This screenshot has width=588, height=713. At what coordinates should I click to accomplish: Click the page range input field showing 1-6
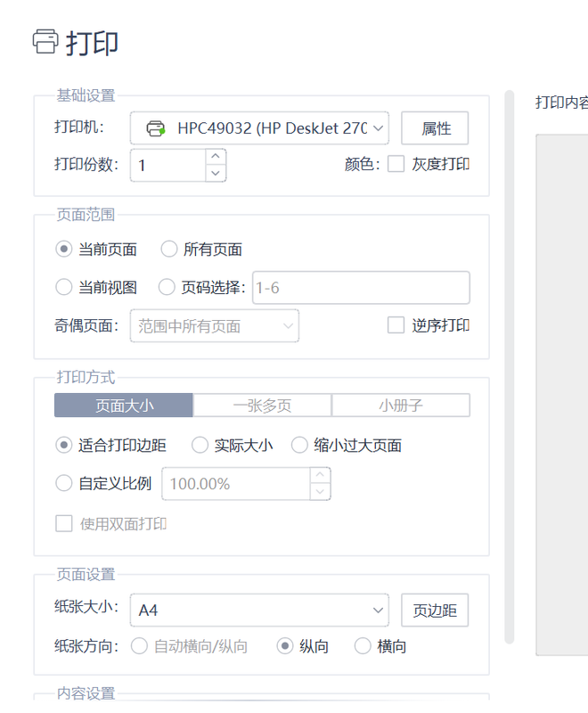[x=361, y=288]
